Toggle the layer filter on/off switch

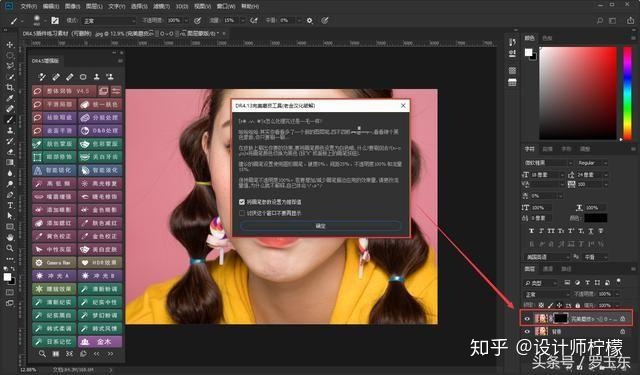(x=619, y=282)
